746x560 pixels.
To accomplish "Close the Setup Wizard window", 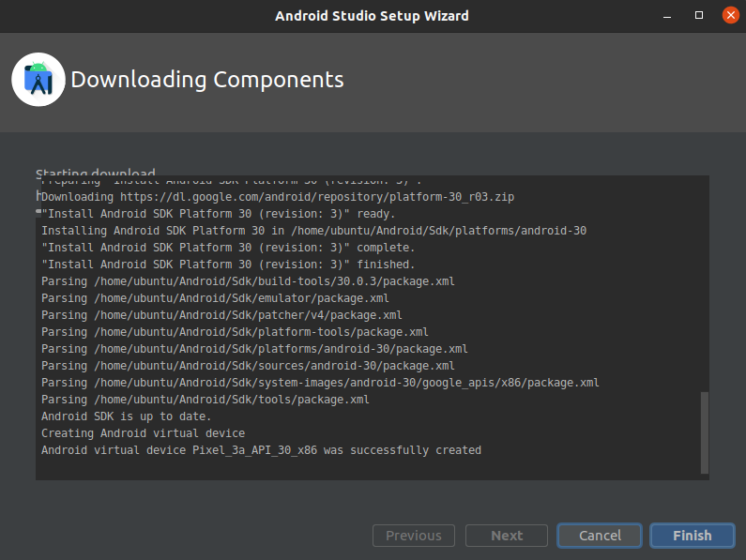I will [x=730, y=15].
